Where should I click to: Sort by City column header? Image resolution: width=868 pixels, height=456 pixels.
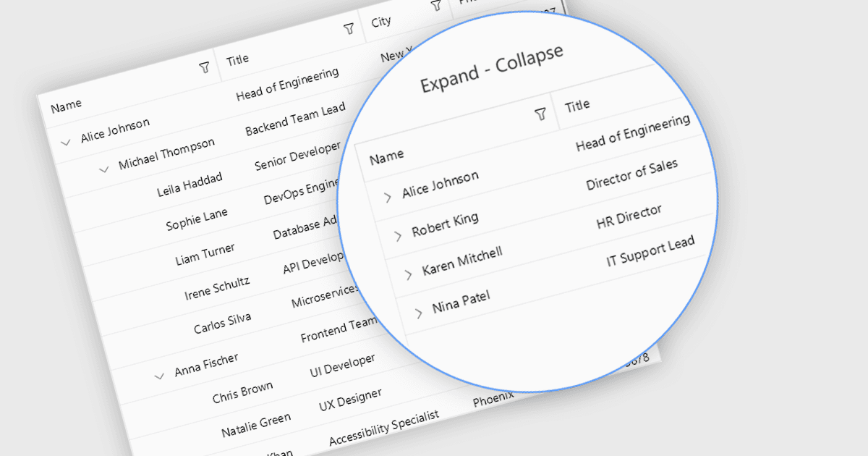[381, 22]
